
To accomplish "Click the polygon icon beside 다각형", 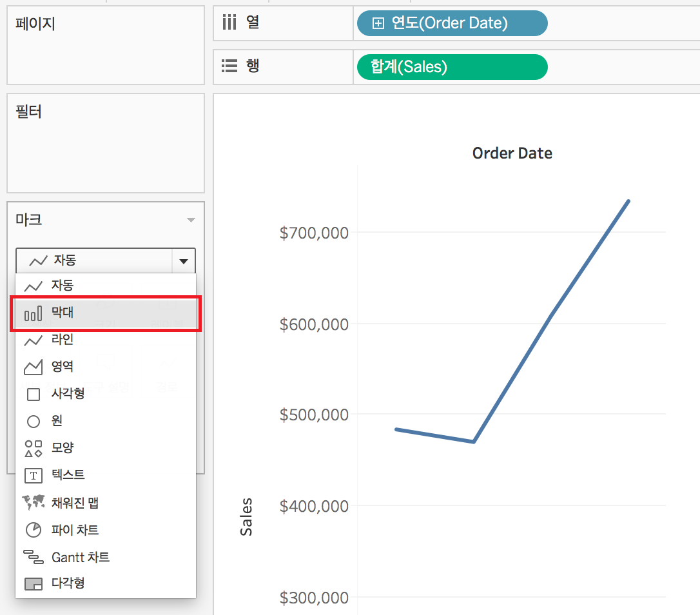I will click(34, 584).
